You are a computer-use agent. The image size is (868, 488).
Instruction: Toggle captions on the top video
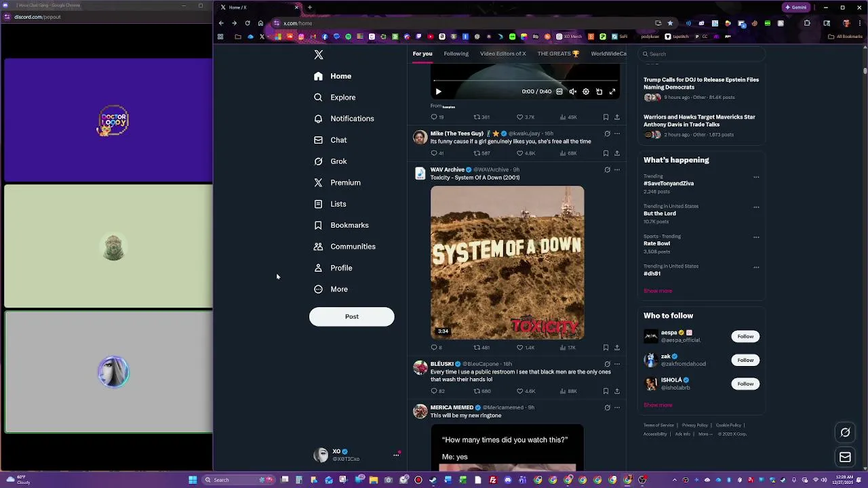point(559,91)
